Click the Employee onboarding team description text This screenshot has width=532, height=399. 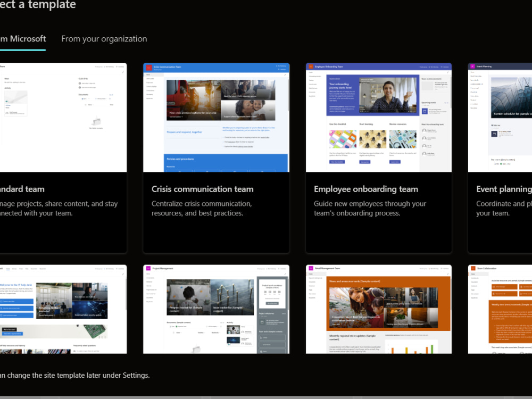[369, 208]
